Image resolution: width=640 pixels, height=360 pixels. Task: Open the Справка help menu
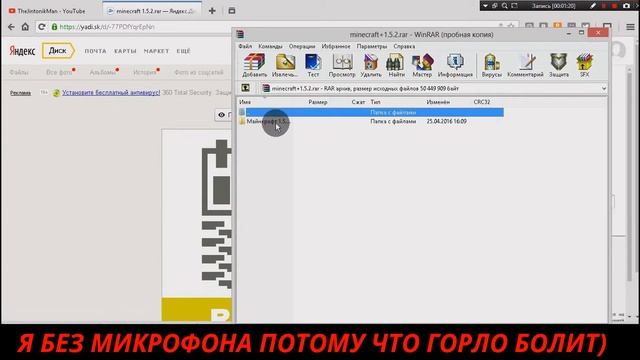point(404,47)
